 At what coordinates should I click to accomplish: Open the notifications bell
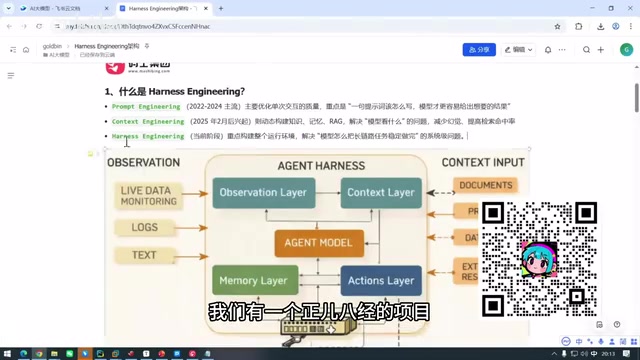[x=548, y=50]
